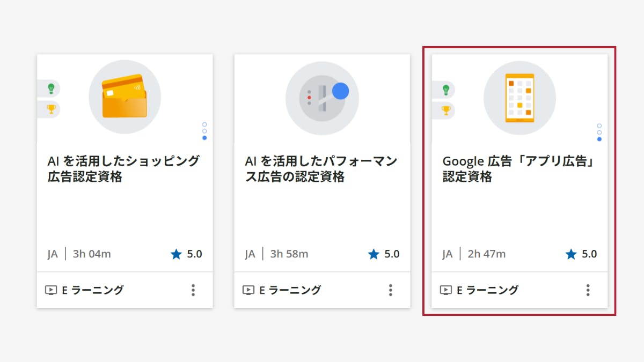The image size is (644, 362).
Task: Click the trophy badge on app ads card
Action: point(445,110)
